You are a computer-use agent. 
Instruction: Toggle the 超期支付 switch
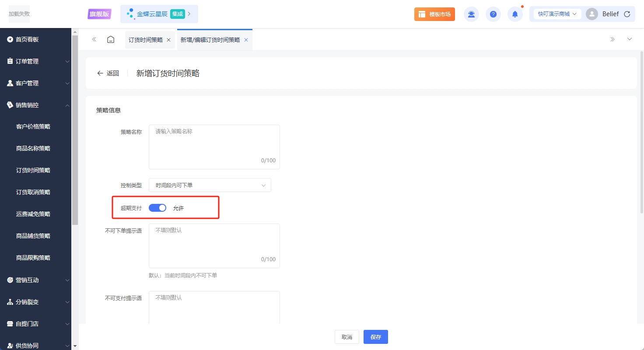157,208
